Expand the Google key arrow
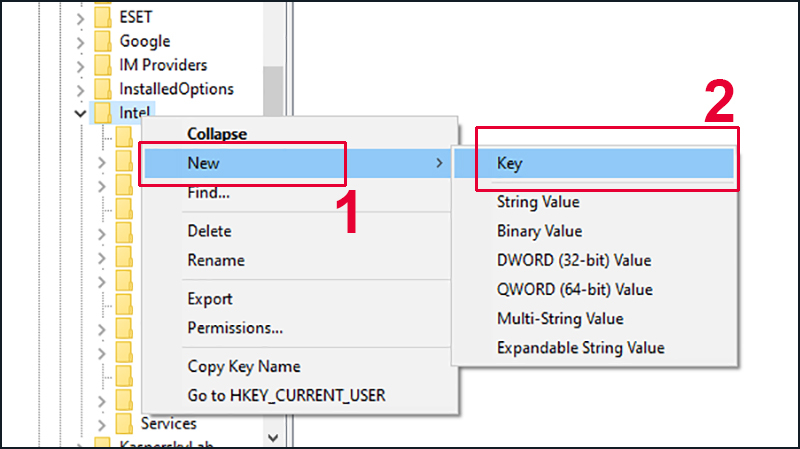 (80, 41)
